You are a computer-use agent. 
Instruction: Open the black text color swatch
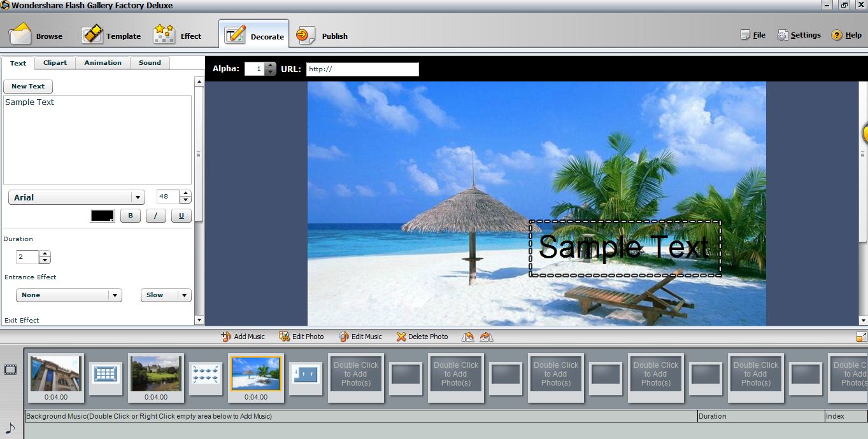coord(103,216)
